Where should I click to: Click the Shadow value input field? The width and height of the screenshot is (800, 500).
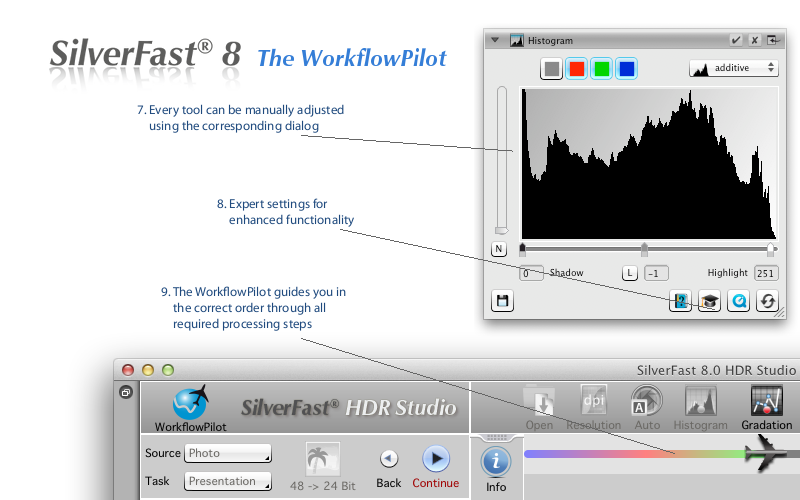[532, 273]
